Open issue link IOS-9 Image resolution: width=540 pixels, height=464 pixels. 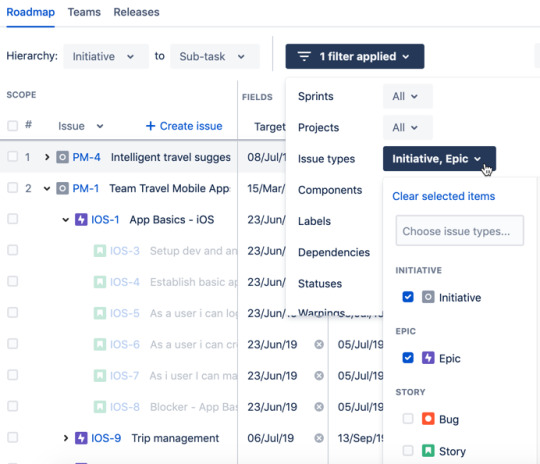pos(106,438)
